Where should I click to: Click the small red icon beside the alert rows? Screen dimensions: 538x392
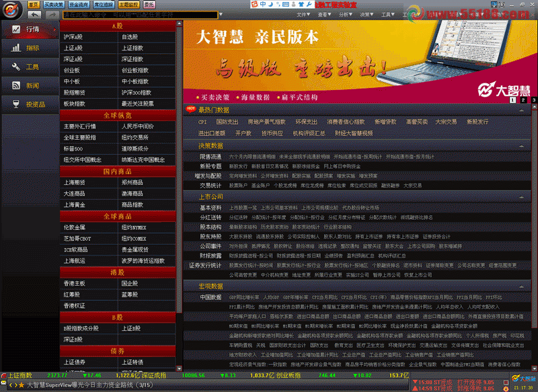tap(506, 382)
